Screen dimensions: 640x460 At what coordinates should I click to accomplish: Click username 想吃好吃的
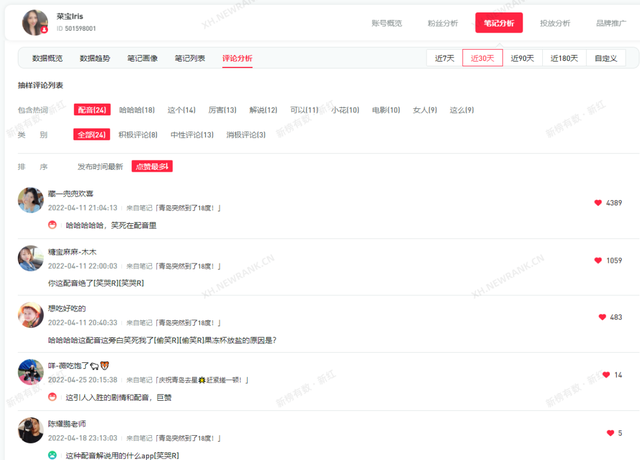(x=67, y=309)
